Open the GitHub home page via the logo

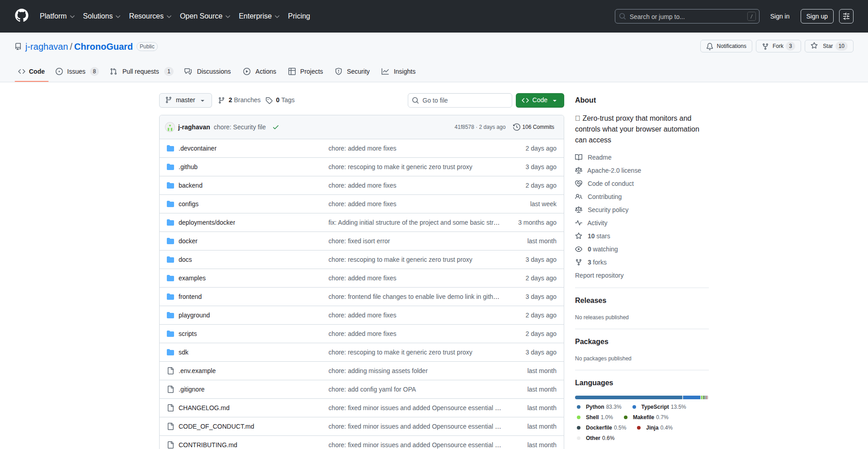(x=21, y=16)
